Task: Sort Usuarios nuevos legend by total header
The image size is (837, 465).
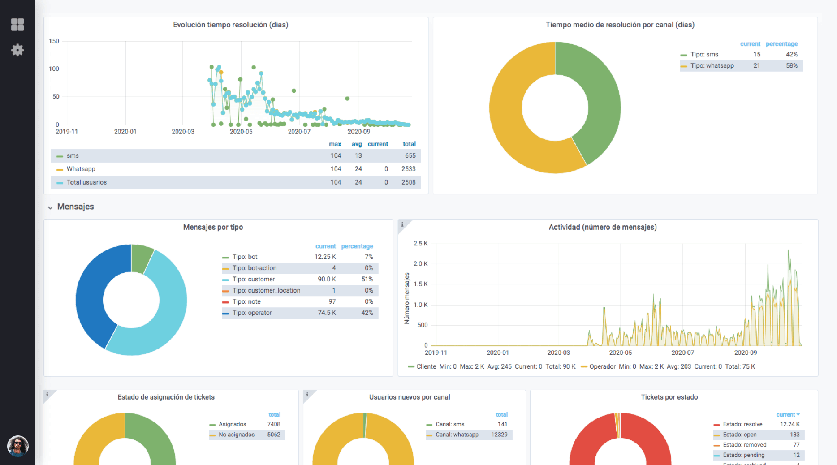Action: pos(502,414)
